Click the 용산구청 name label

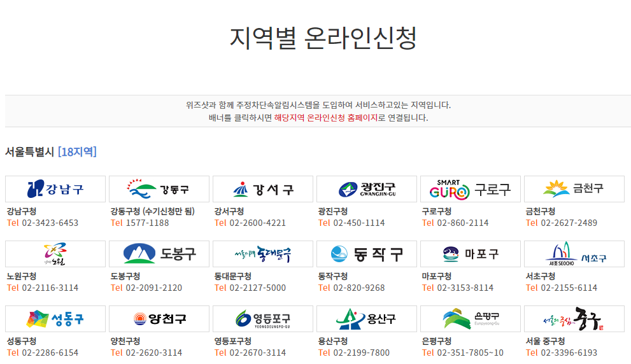pos(333,341)
